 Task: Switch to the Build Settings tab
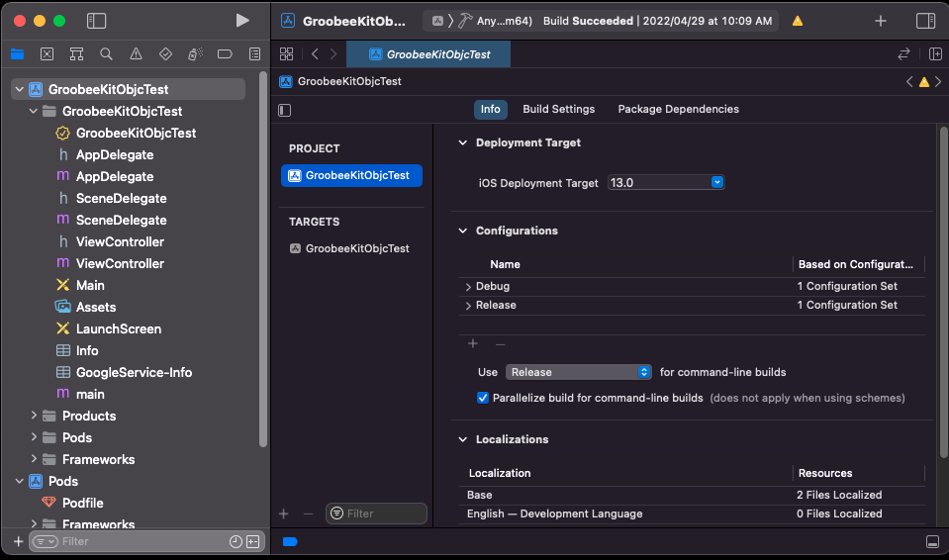pos(559,109)
